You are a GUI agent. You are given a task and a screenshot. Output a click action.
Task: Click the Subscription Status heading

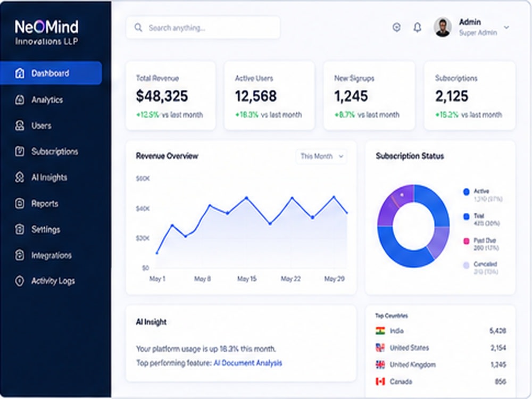(x=410, y=156)
